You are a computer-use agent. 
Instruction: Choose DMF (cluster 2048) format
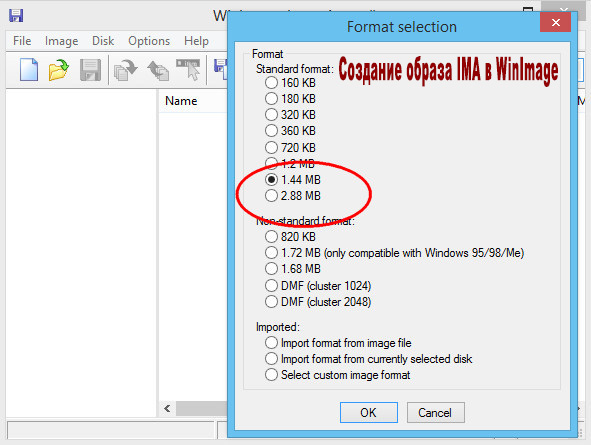[318, 302]
